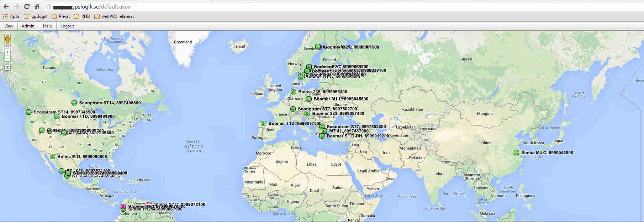Click the Boomer S1 D-DH 8999019200 marker
Viewport: 644px width, 222px height.
[322, 136]
